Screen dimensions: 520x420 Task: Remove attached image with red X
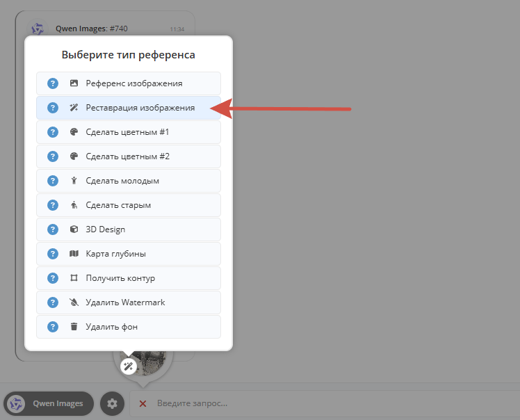[x=143, y=403]
